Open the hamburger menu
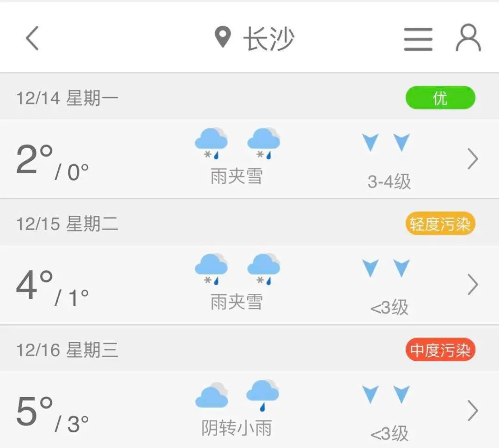 coord(418,39)
